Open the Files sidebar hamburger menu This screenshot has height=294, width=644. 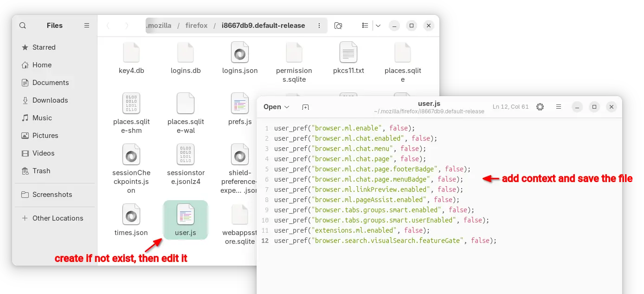(87, 26)
